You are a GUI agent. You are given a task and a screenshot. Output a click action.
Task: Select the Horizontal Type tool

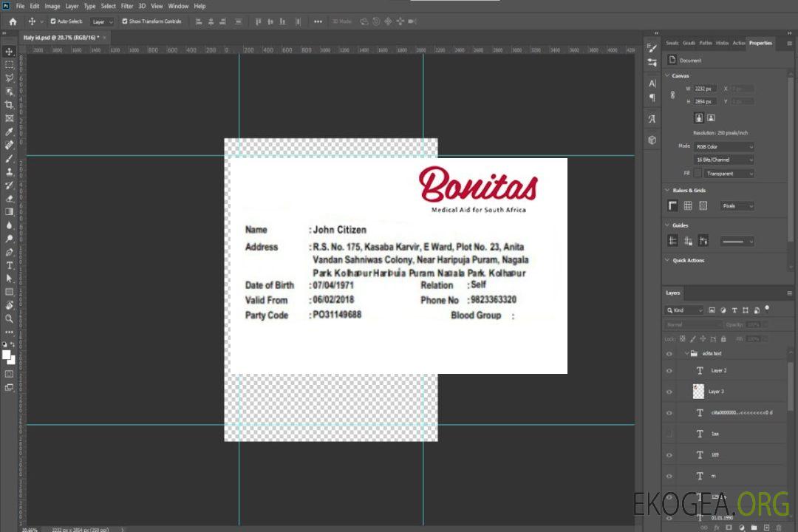9,265
